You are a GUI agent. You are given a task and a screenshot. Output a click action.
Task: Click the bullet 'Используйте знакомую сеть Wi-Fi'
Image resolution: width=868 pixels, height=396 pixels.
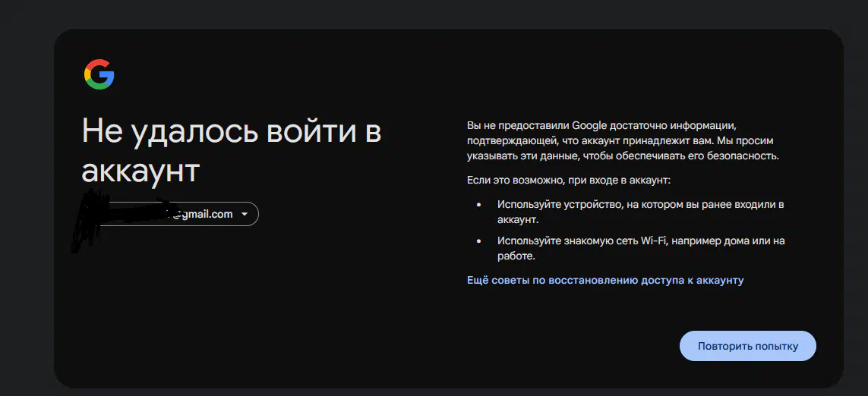point(640,249)
